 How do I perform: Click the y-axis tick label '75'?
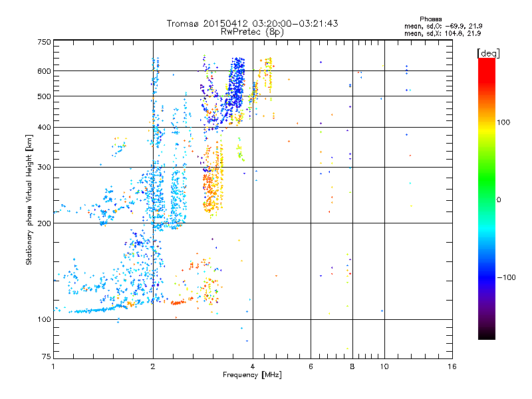click(47, 356)
